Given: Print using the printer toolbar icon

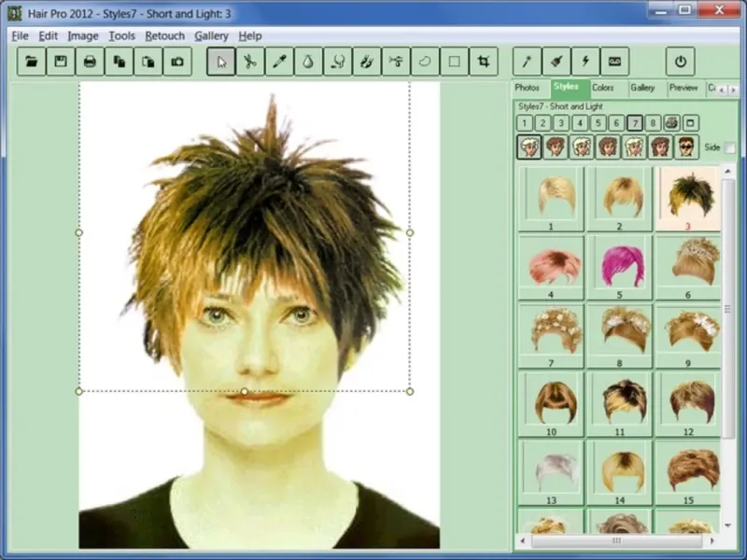Looking at the screenshot, I should (90, 62).
